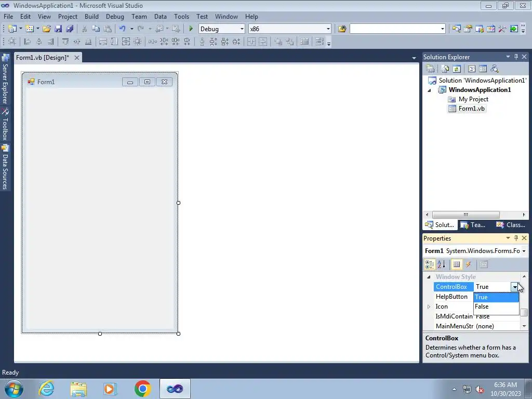Click the Find in Files folder icon
Image resolution: width=532 pixels, height=399 pixels.
342,29
